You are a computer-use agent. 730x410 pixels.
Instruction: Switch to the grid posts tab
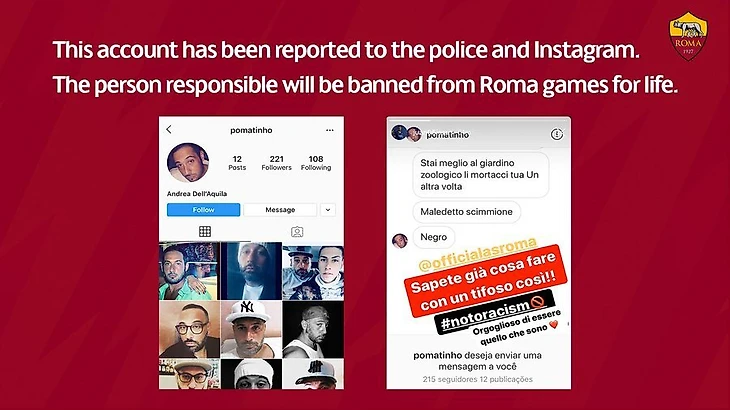(x=205, y=231)
